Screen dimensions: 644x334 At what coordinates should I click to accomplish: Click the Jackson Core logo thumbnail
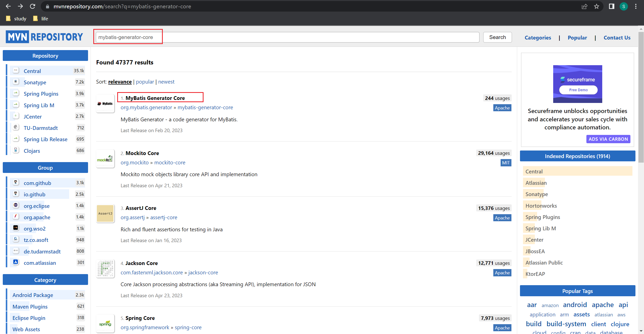(x=105, y=269)
